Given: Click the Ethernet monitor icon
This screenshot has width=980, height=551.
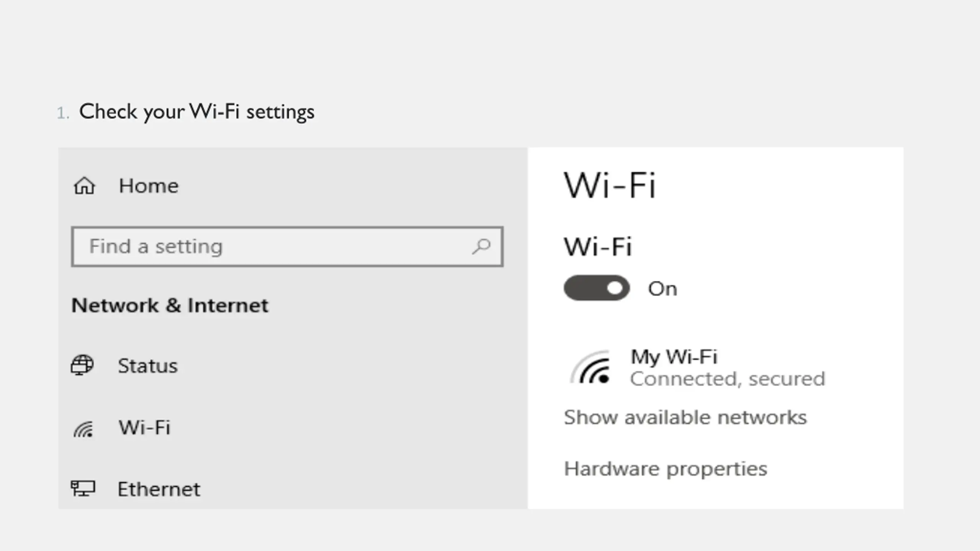Looking at the screenshot, I should point(83,488).
